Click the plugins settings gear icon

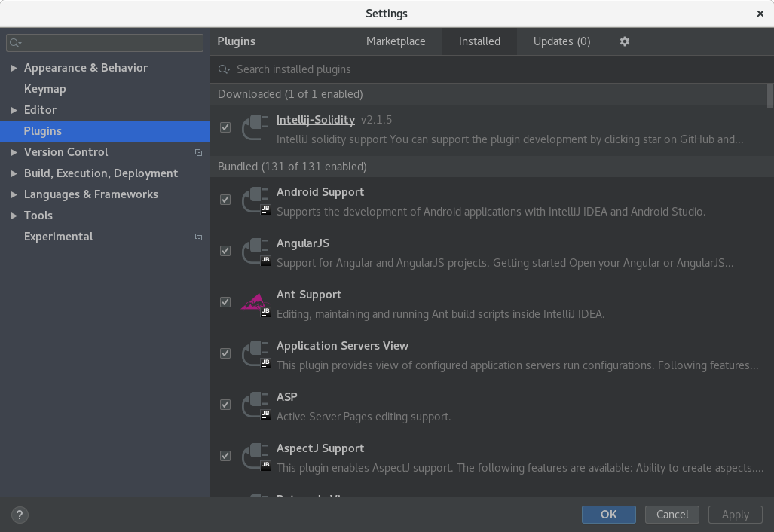[625, 41]
